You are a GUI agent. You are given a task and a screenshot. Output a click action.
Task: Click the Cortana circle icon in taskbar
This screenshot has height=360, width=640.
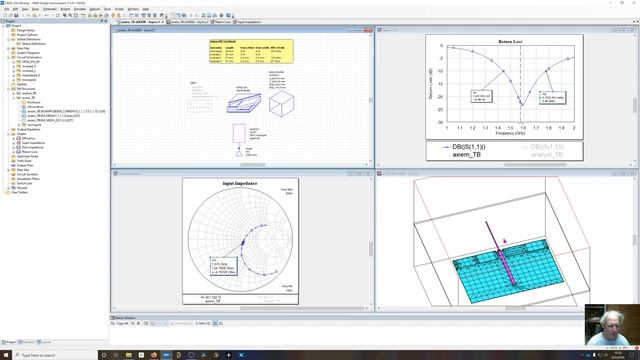(104, 355)
